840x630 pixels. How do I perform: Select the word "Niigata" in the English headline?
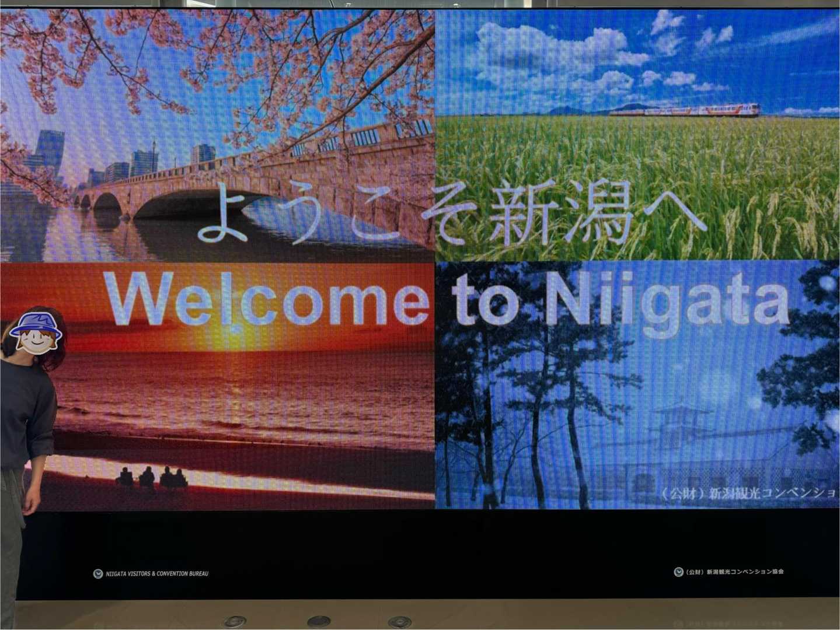pos(667,302)
